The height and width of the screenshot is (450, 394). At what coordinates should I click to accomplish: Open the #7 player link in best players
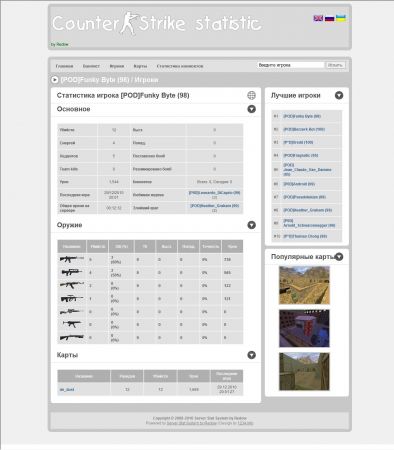[304, 197]
